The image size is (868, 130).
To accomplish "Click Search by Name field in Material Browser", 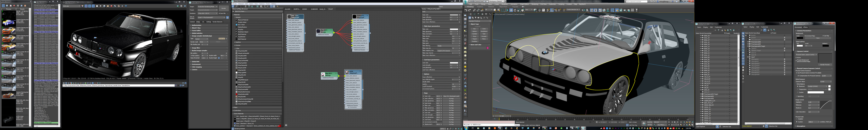I will (x=259, y=11).
